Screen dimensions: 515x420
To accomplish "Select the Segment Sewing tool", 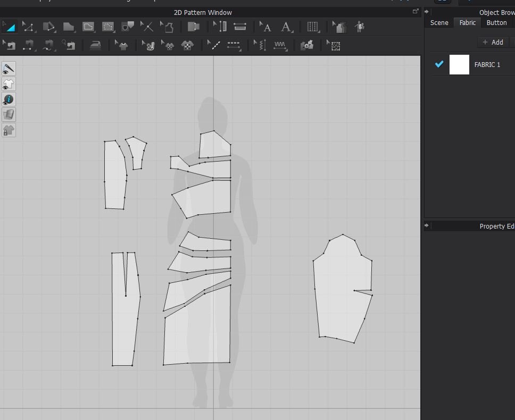I will click(x=28, y=46).
